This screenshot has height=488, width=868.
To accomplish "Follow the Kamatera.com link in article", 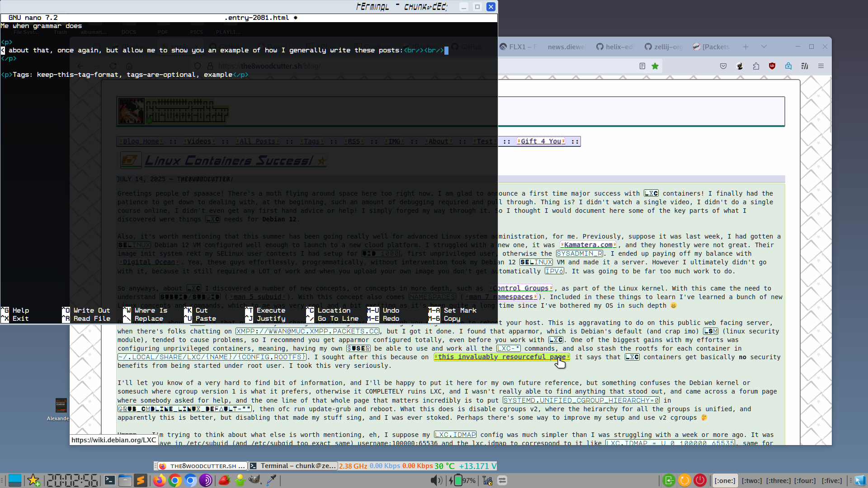I will [x=588, y=245].
